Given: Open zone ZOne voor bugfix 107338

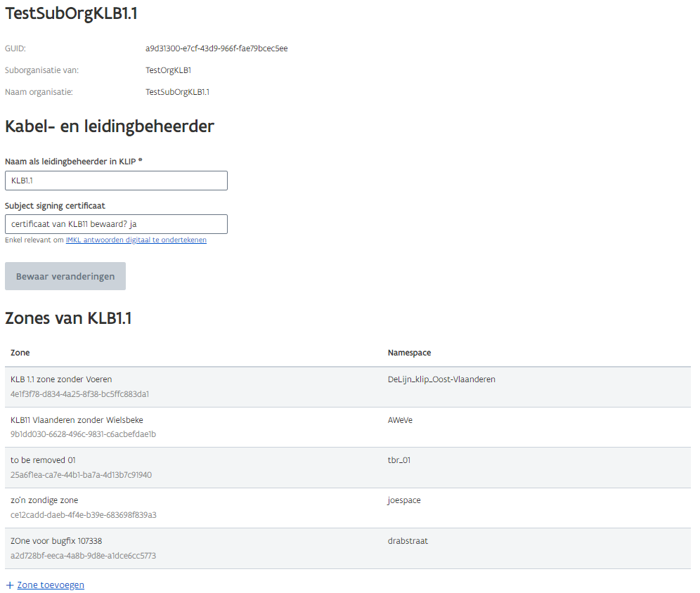Looking at the screenshot, I should coord(55,540).
